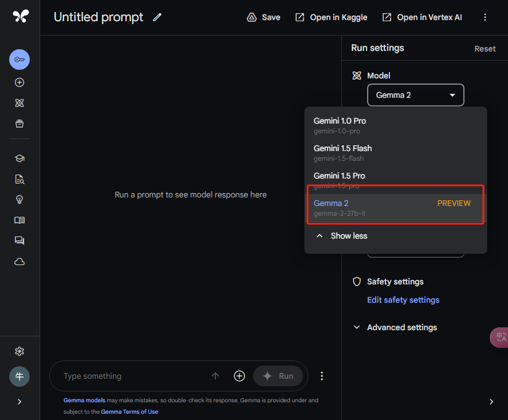The height and width of the screenshot is (420, 508).
Task: Open the library archive icon in sidebar
Action: 19,124
